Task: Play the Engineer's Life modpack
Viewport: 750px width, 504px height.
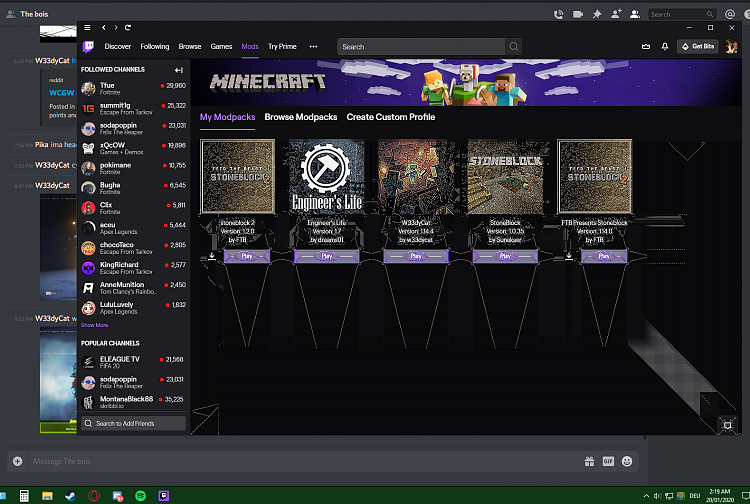Action: coord(327,256)
